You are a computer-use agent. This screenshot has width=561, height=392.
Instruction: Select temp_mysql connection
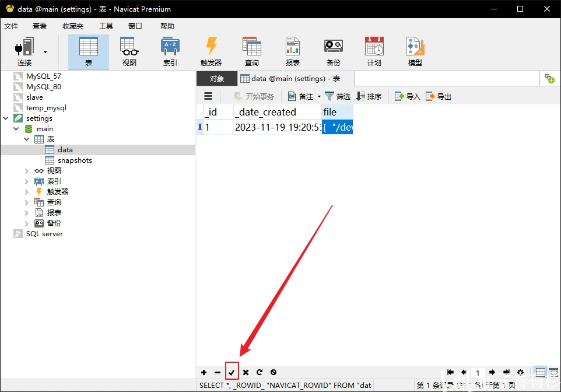pos(46,108)
